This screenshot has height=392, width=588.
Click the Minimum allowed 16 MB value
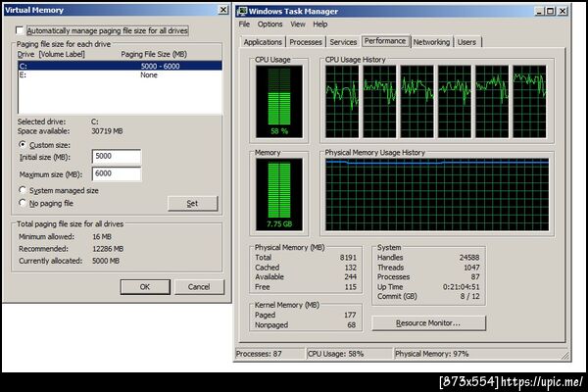pyautogui.click(x=102, y=237)
